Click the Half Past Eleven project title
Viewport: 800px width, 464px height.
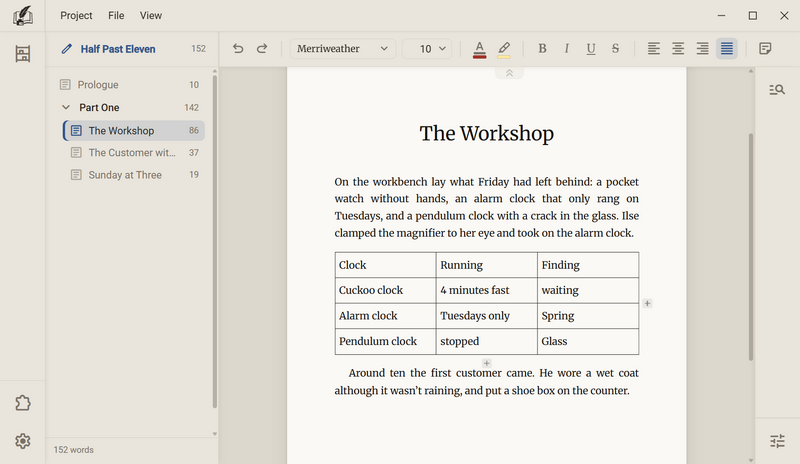point(118,49)
